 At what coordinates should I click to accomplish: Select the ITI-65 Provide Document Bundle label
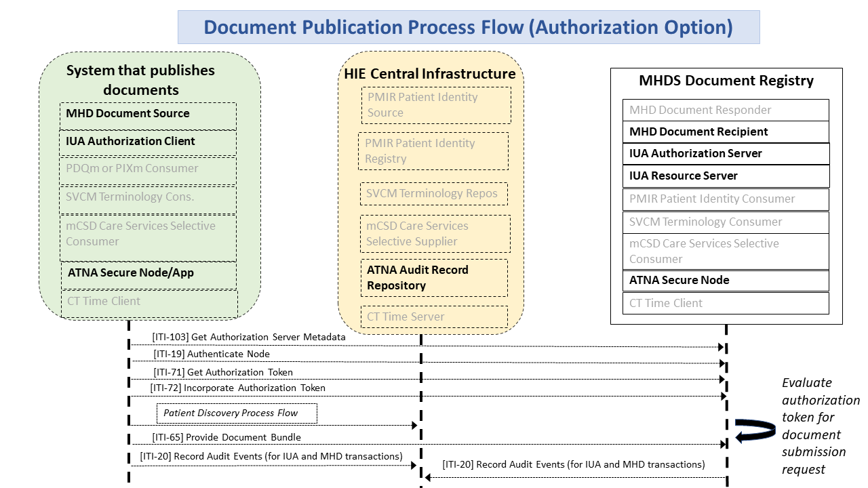[226, 437]
